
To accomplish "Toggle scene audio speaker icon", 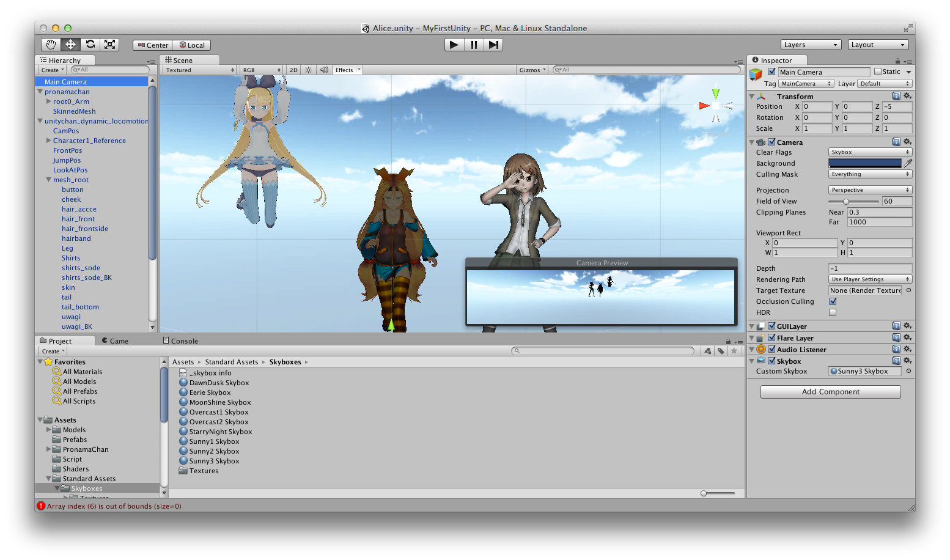I will [324, 70].
